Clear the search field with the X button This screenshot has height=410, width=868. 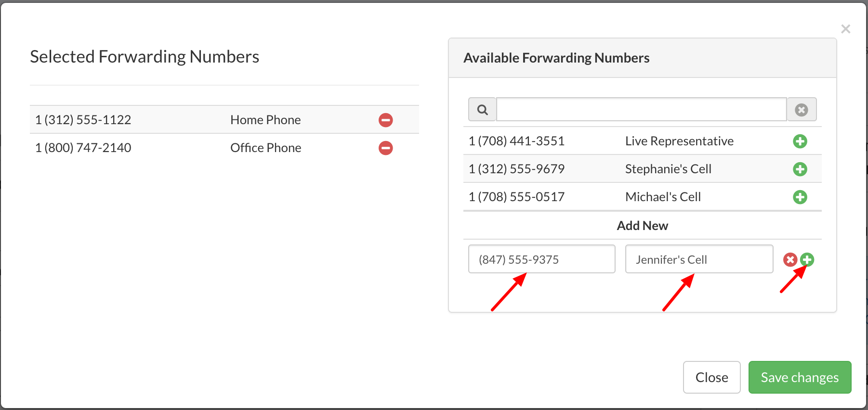point(802,110)
